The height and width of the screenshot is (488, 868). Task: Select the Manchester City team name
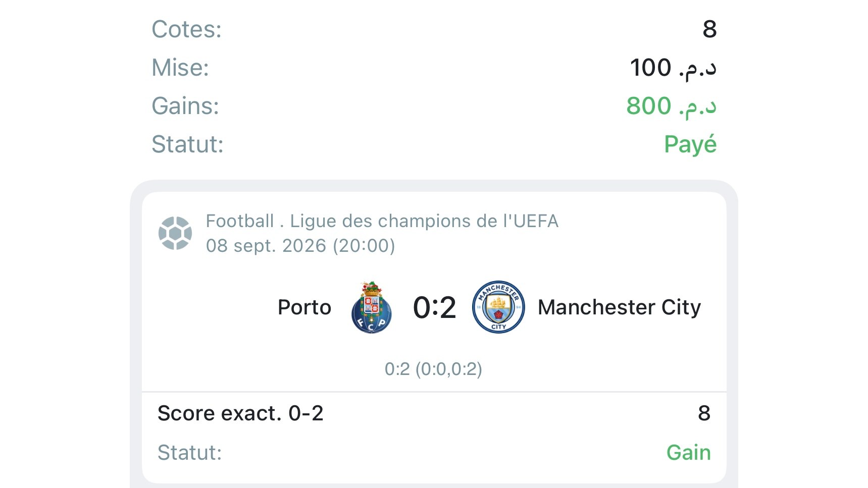tap(619, 307)
